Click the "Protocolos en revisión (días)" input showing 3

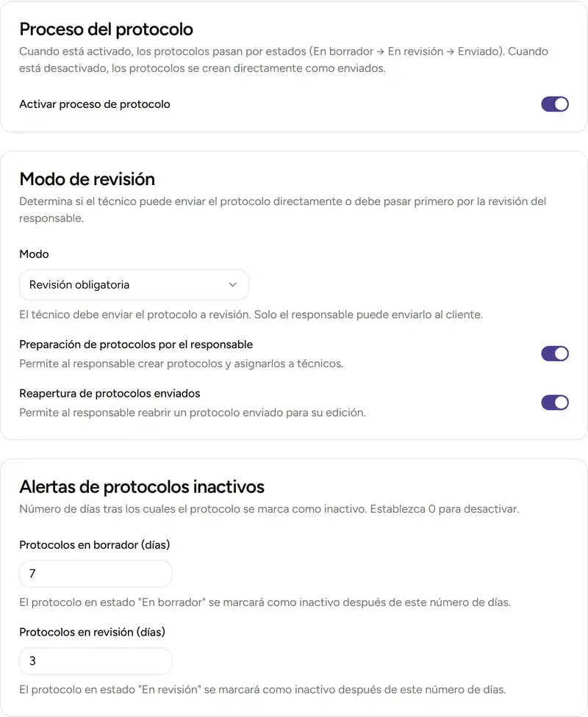click(95, 661)
